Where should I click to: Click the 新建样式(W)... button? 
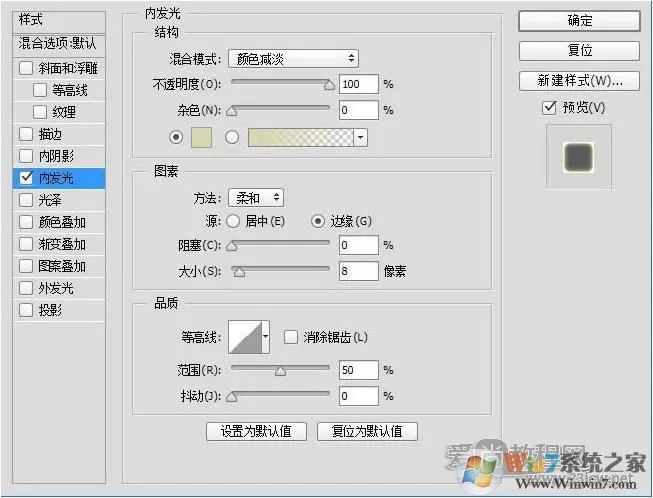click(579, 81)
